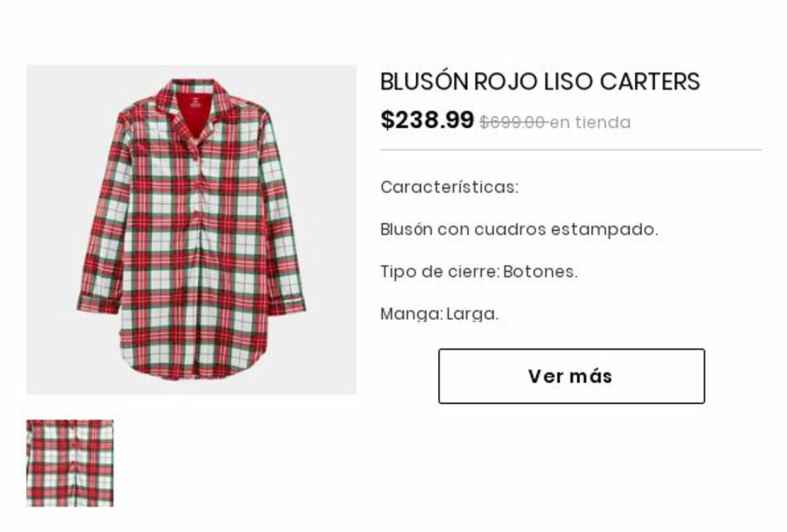Click the word "BLUSÓN" in the product title
The image size is (787, 532).
click(x=424, y=82)
